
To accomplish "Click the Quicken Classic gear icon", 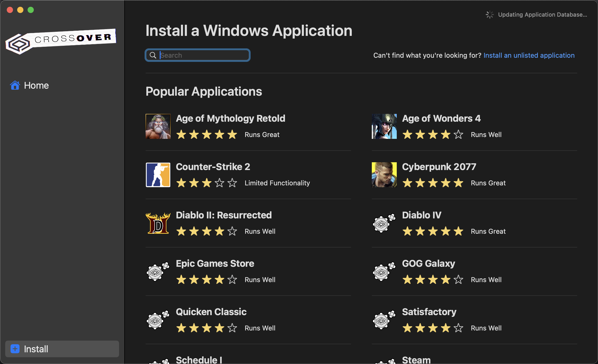I will tap(158, 320).
